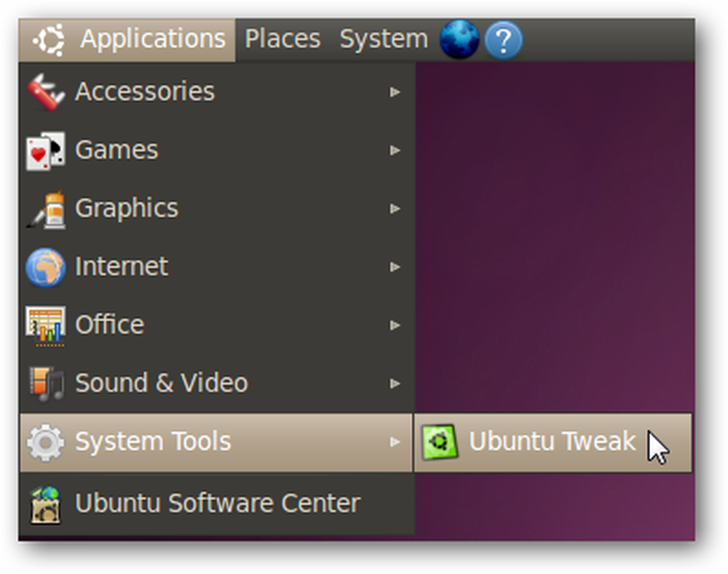Launch Ubuntu Tweak from the submenu
The image size is (728, 574).
pos(553,442)
